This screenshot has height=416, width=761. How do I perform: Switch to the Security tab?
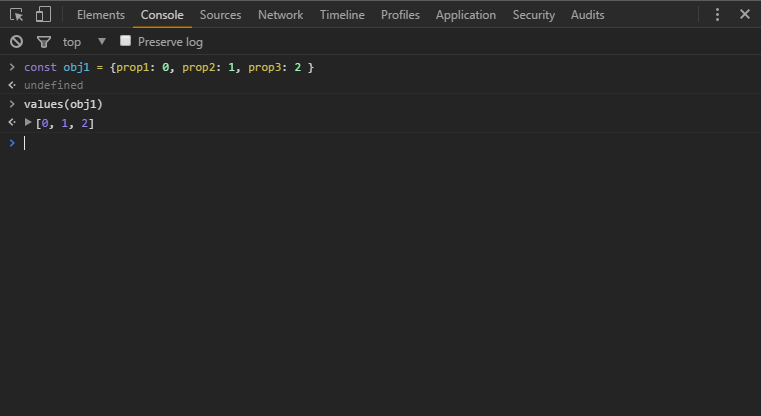(x=533, y=15)
